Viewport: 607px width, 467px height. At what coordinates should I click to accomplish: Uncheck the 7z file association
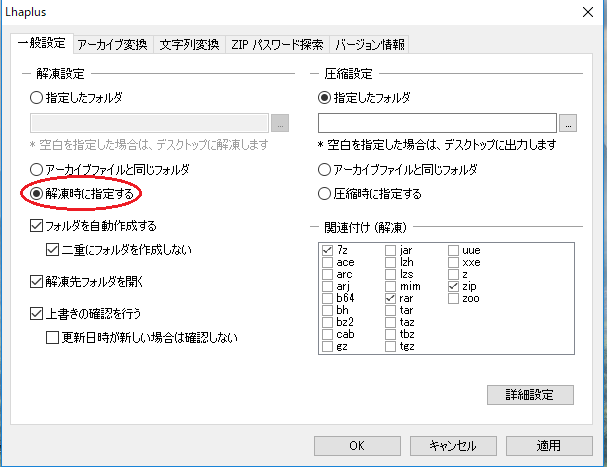tap(328, 250)
